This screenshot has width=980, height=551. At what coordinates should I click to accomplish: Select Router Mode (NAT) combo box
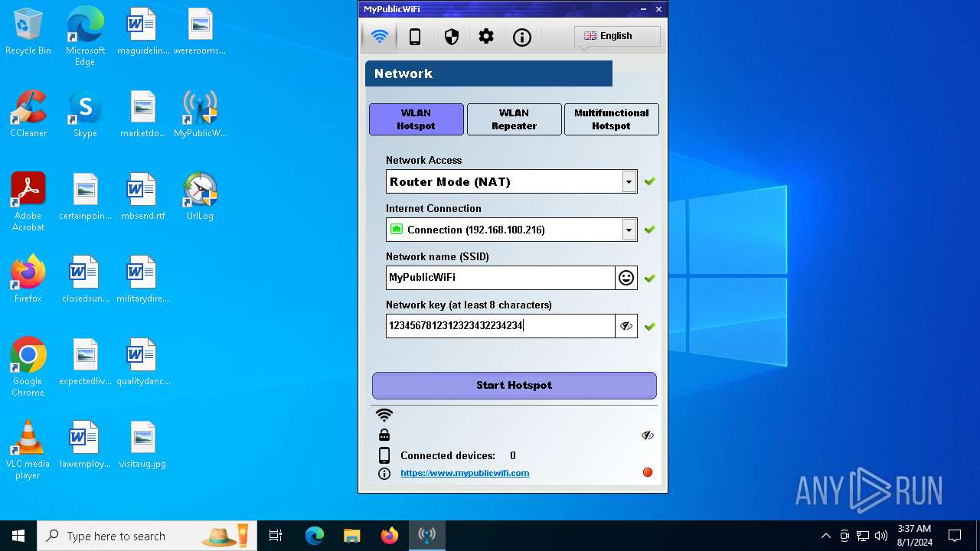pyautogui.click(x=511, y=181)
